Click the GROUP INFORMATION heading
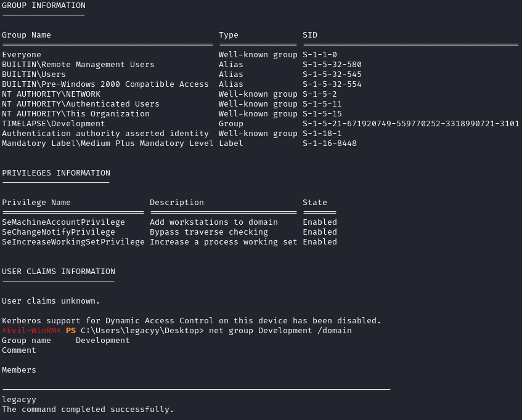The height and width of the screenshot is (420, 522). tap(44, 6)
